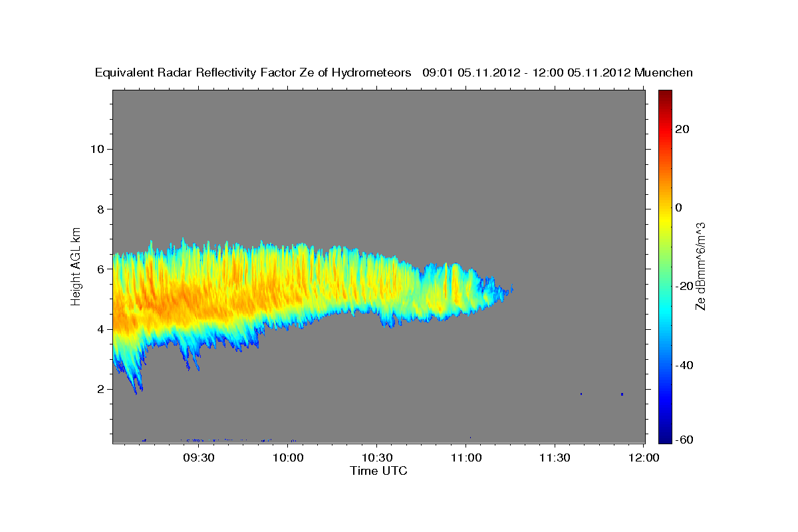Click the colorbar label 0
The height and width of the screenshot is (532, 798).
pos(678,207)
